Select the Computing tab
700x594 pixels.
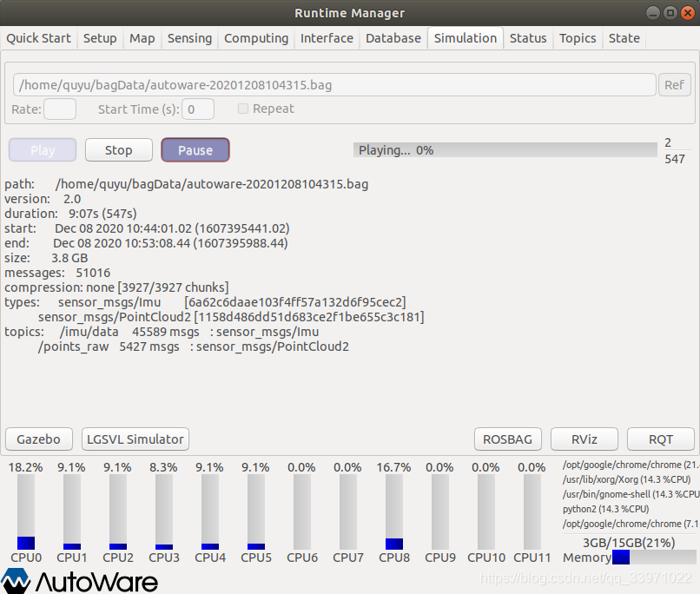(x=256, y=38)
